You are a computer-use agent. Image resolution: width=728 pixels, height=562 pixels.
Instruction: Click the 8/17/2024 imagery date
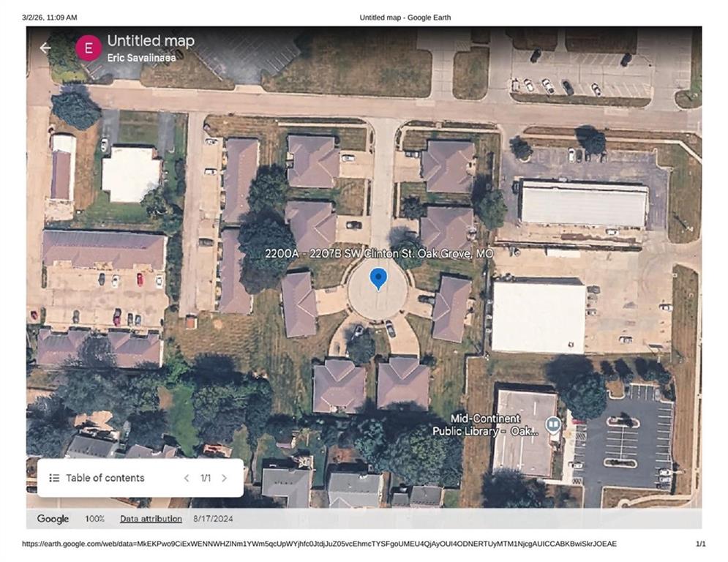point(213,519)
